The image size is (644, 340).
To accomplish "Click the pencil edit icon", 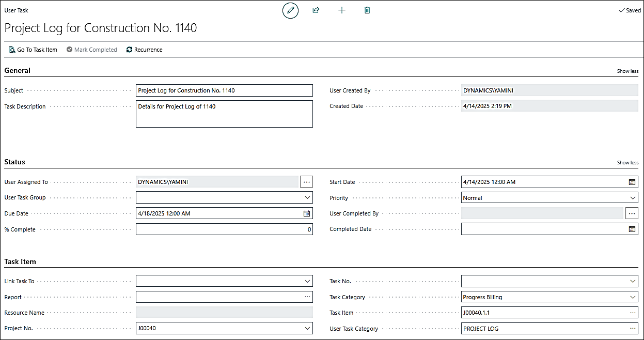I will (290, 10).
